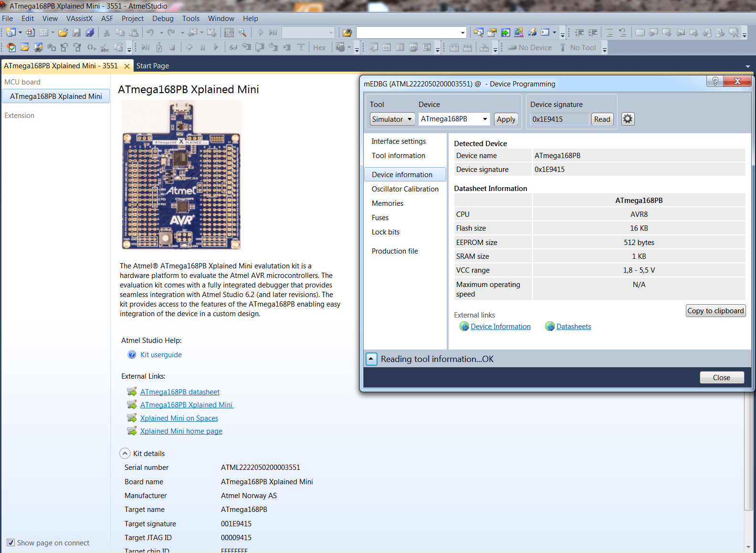Click the Hex display toggle in toolbar
The height and width of the screenshot is (553, 756).
[319, 48]
